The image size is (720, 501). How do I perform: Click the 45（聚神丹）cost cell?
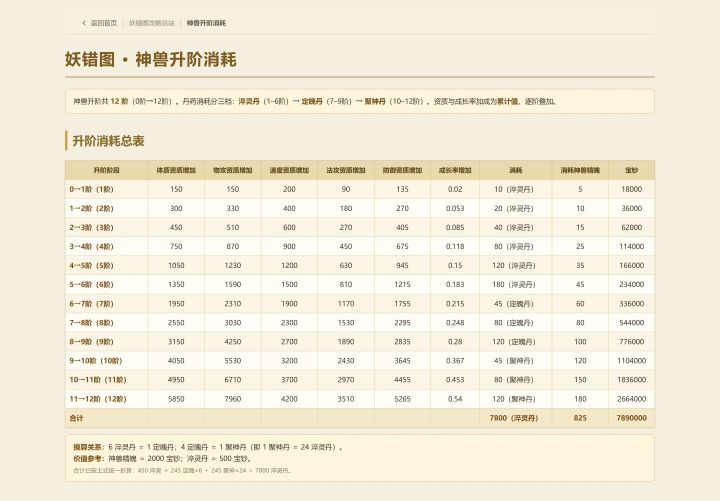point(516,361)
